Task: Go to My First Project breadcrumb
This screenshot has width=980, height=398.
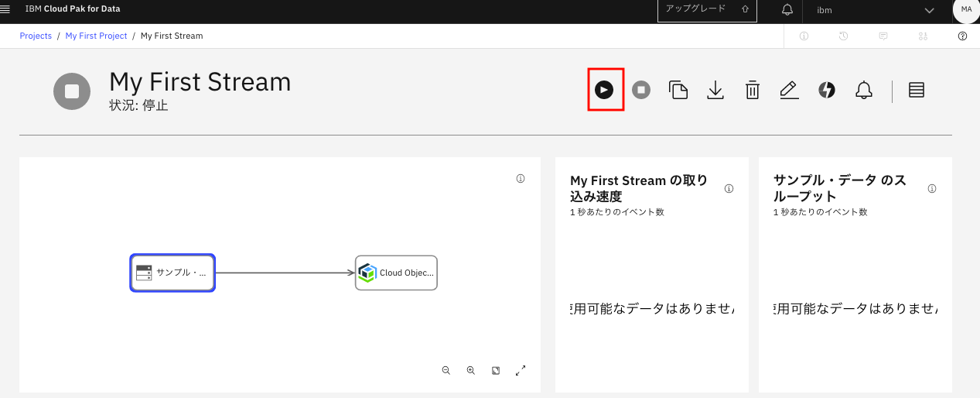Action: coord(96,36)
